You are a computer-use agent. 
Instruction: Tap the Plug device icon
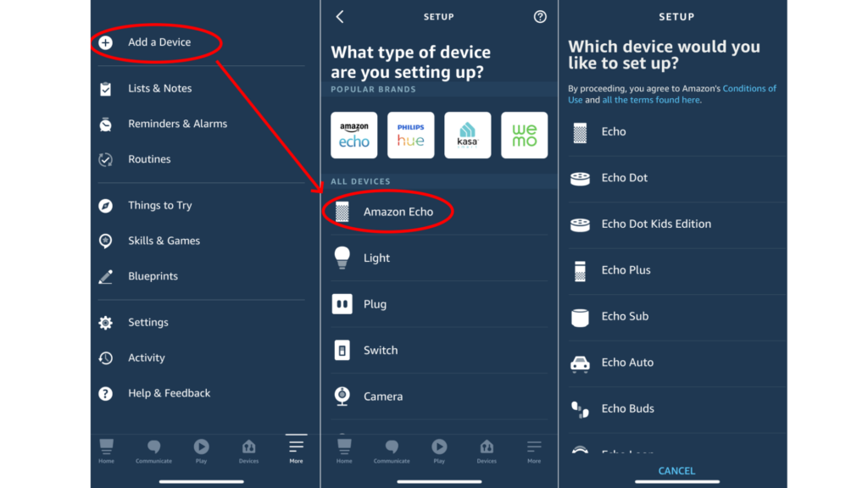342,304
